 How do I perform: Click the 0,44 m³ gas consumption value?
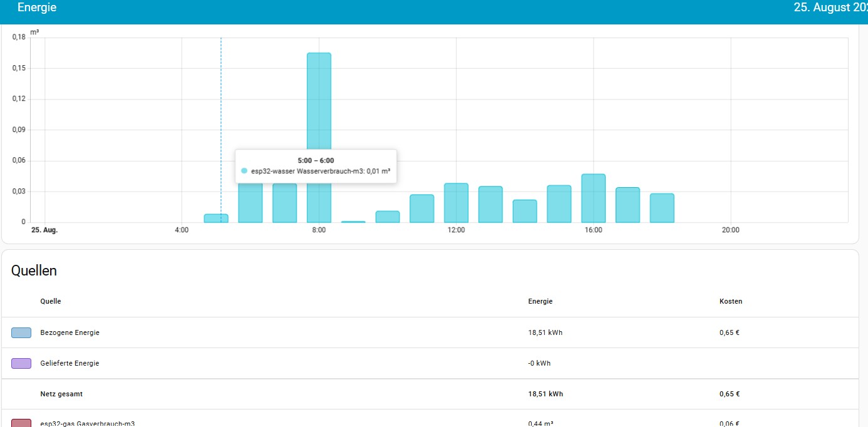540,424
